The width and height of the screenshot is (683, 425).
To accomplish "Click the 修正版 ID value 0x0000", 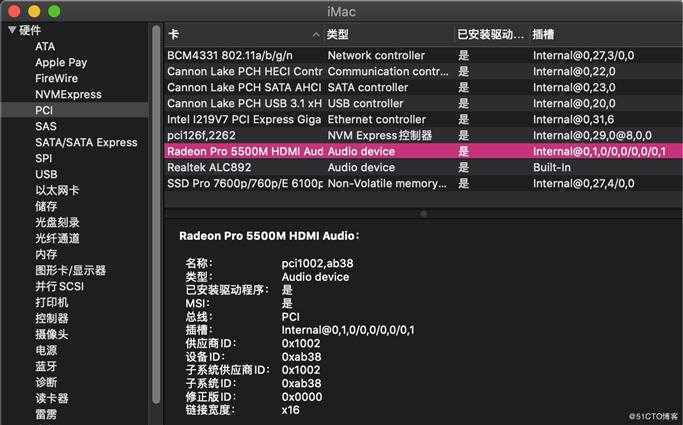I will tap(302, 397).
